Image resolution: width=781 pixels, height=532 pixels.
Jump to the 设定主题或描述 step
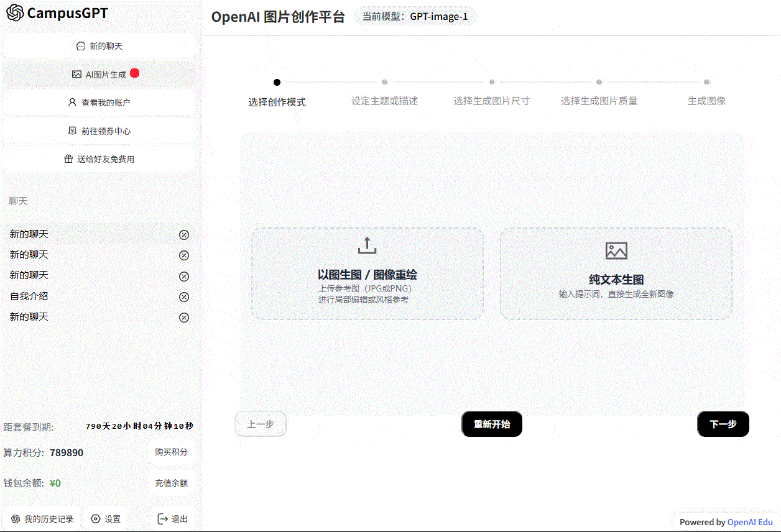[384, 81]
